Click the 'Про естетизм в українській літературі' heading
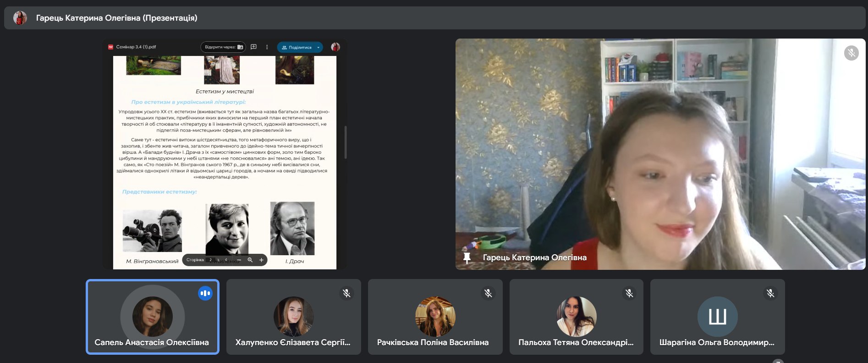868x363 pixels. pos(188,102)
